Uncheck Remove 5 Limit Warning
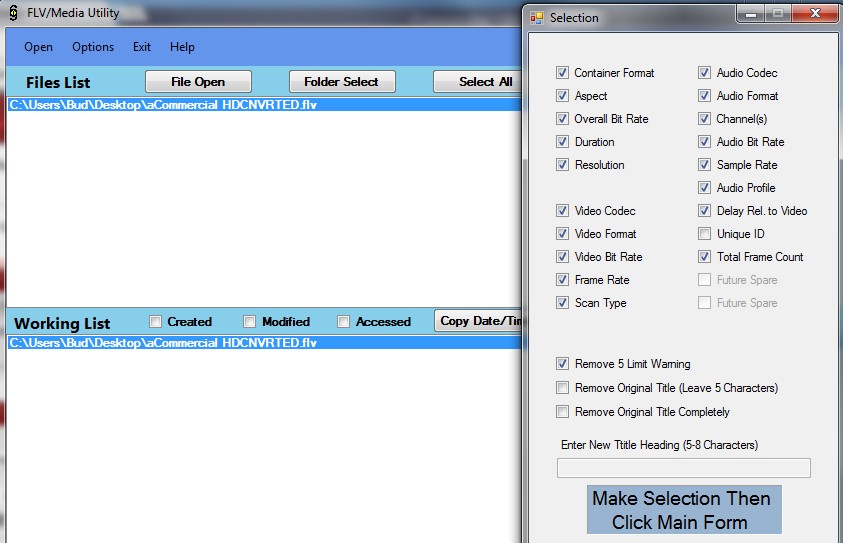 [562, 364]
